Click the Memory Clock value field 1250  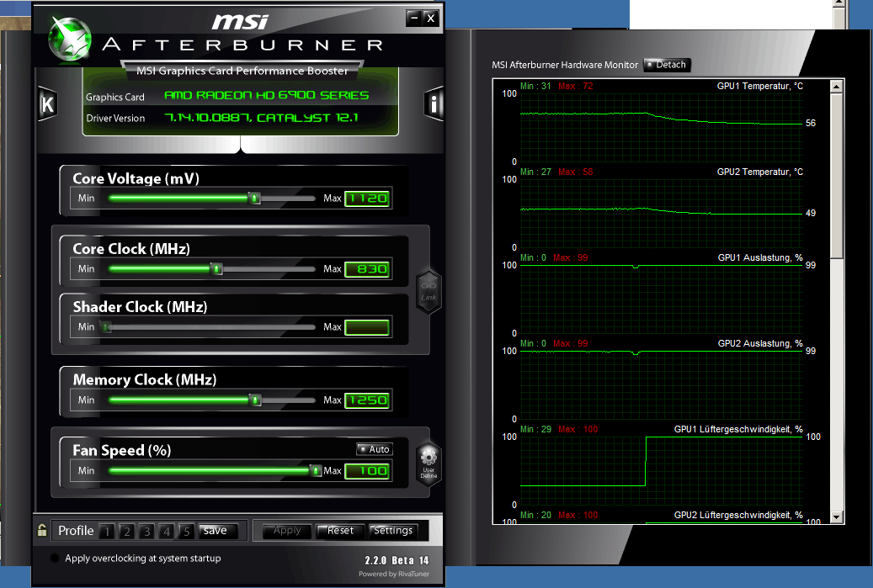tap(367, 400)
